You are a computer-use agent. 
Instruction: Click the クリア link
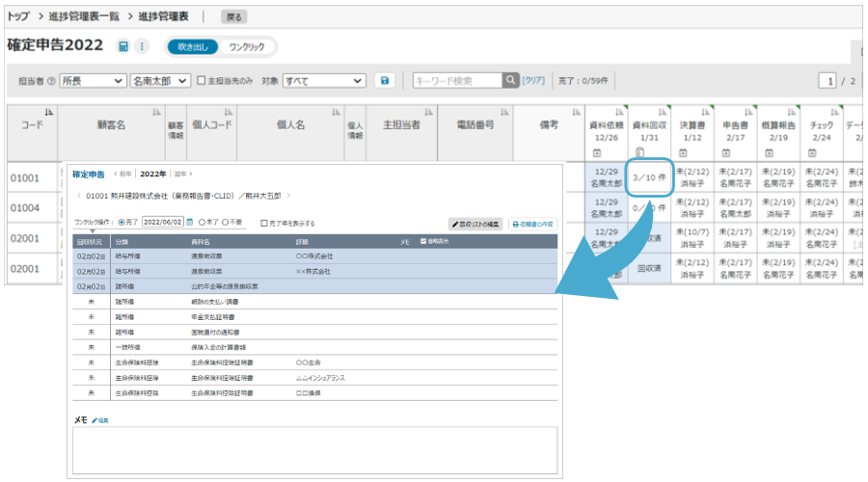point(533,81)
